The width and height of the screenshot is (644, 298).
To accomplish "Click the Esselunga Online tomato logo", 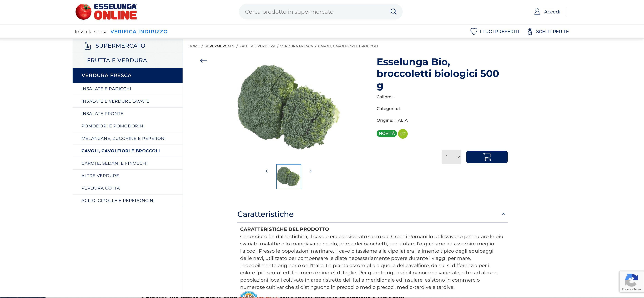I will coord(83,12).
